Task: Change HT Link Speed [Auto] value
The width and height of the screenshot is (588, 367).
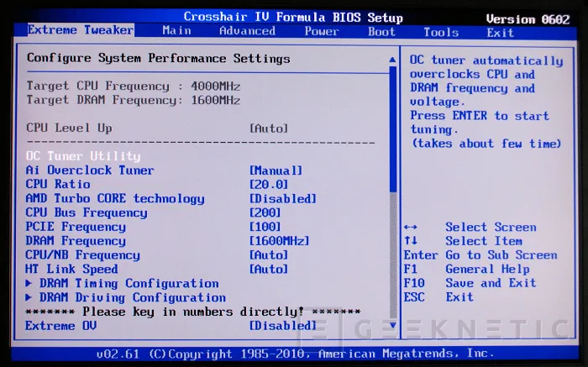Action: click(269, 269)
